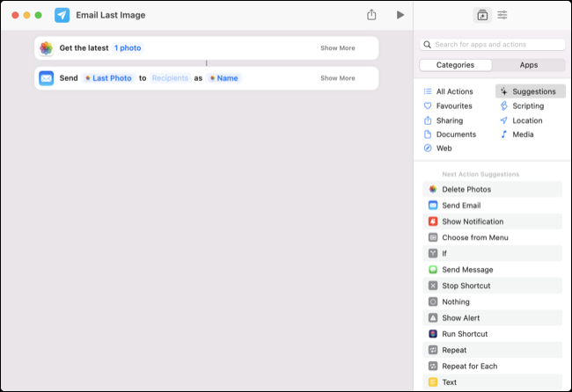Click the Share icon in the title bar
Viewport: 572px width, 392px height.
tap(371, 15)
